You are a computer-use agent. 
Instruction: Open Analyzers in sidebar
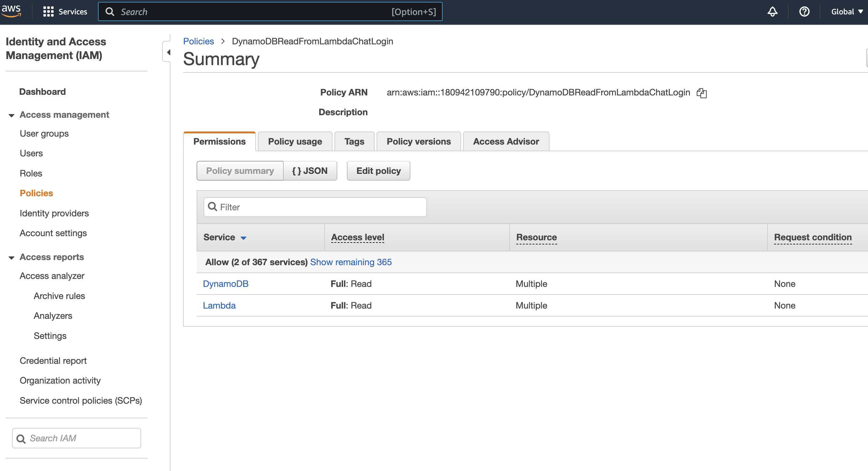coord(53,316)
